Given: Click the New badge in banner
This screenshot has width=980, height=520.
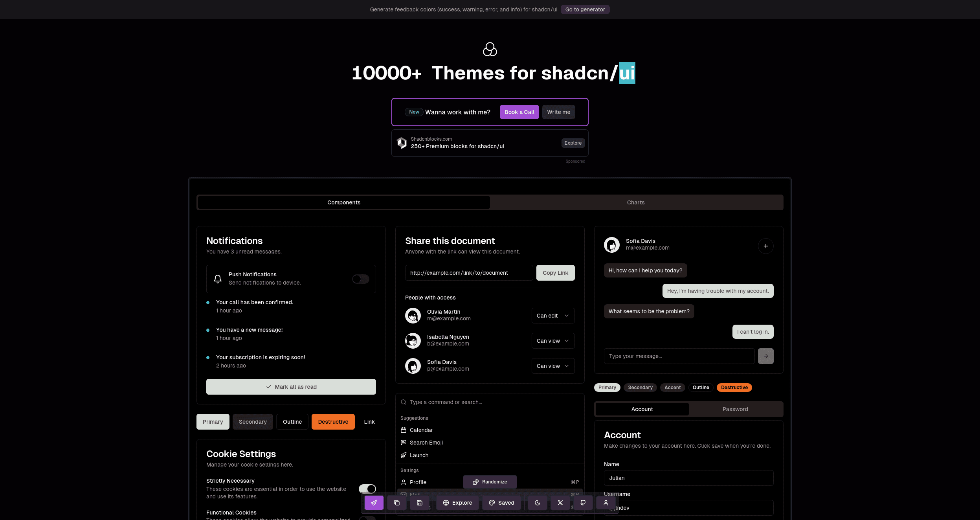Looking at the screenshot, I should pyautogui.click(x=414, y=112).
